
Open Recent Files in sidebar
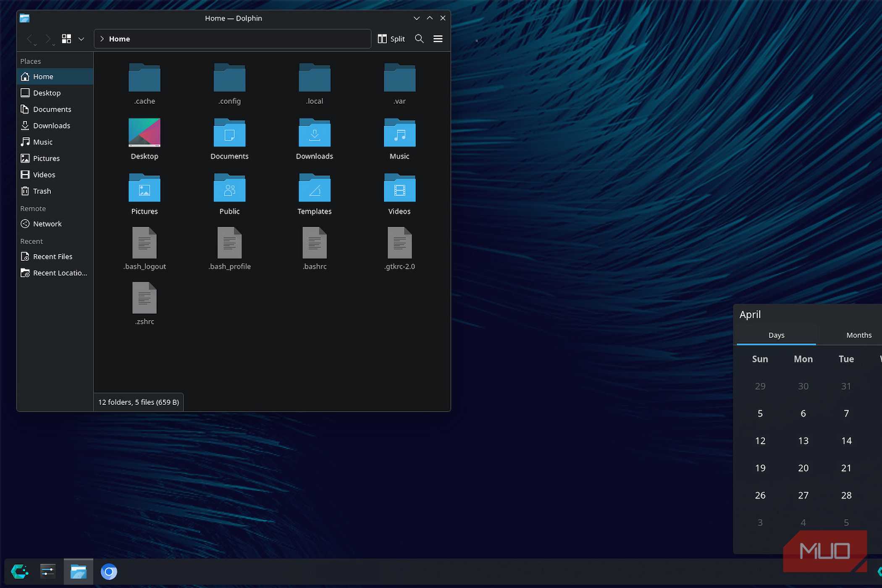[x=55, y=257]
